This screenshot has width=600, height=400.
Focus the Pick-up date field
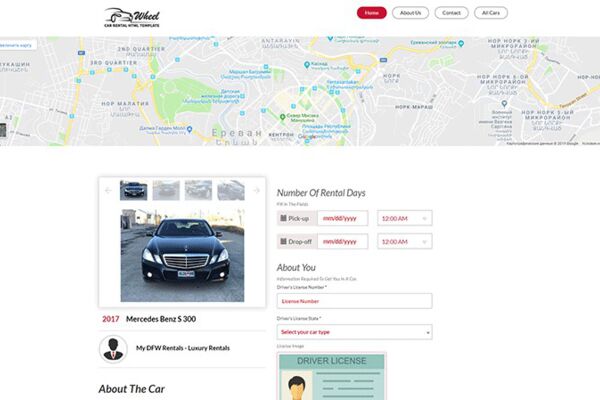343,218
